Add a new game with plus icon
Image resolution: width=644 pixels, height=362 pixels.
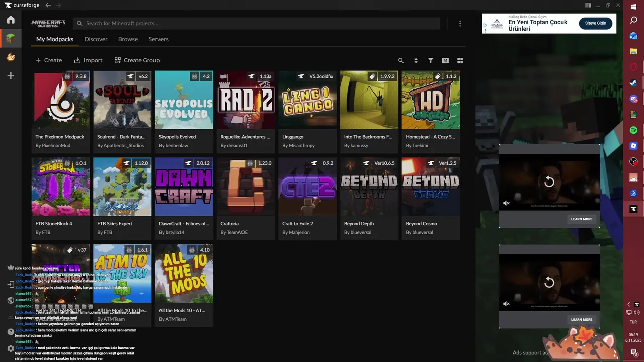pos(11,76)
